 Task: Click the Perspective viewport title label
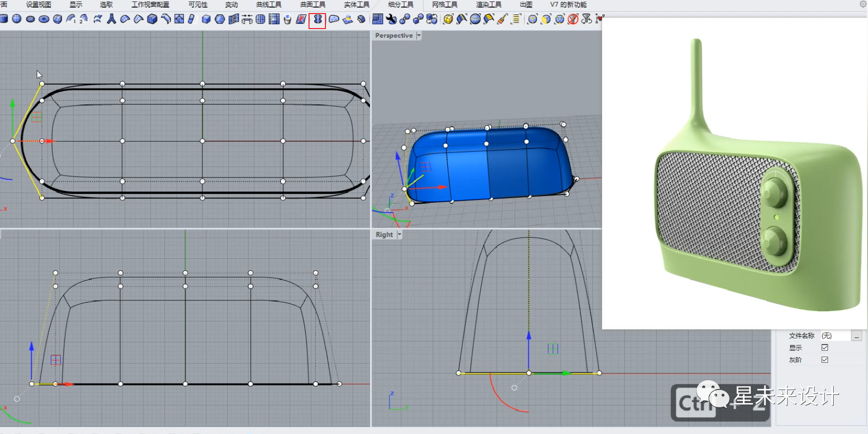(394, 35)
